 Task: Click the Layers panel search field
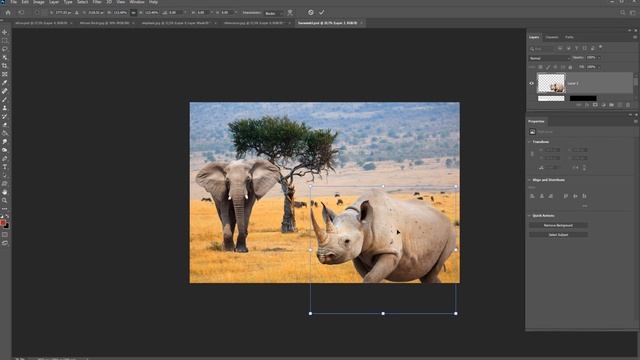542,49
